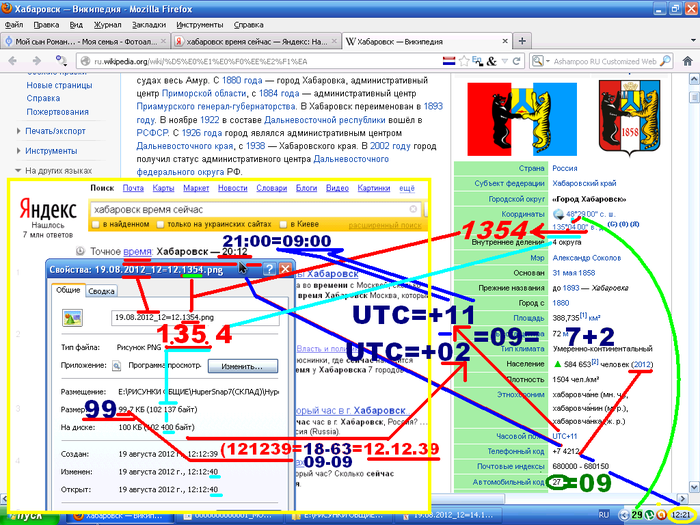
Task: Open the Файл menu
Action: click(14, 25)
